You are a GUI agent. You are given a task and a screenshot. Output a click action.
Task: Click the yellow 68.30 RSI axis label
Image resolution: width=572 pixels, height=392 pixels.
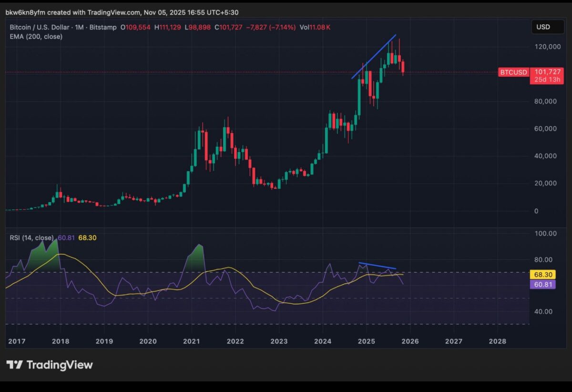pos(542,275)
